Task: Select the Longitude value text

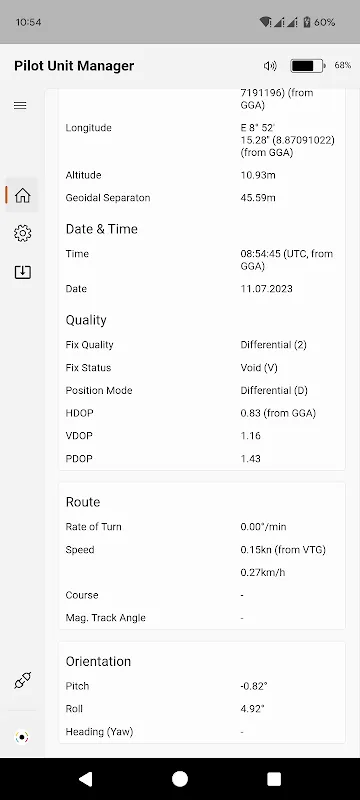Action: tap(288, 140)
